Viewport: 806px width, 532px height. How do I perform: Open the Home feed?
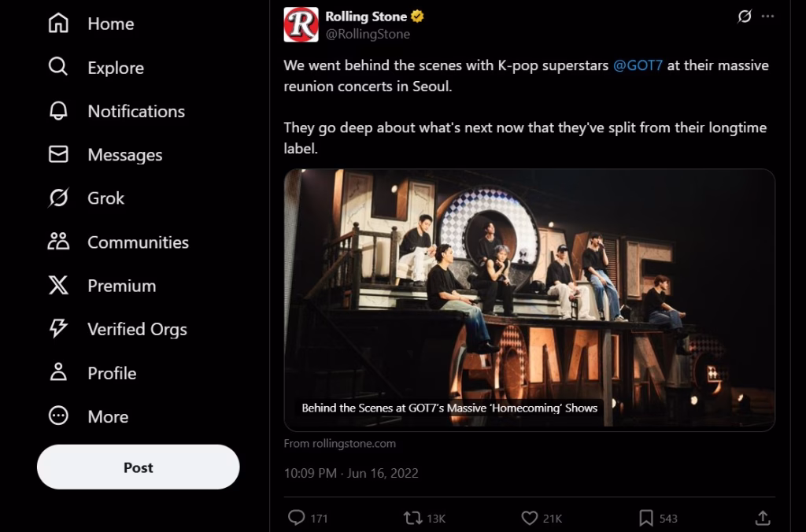click(109, 24)
